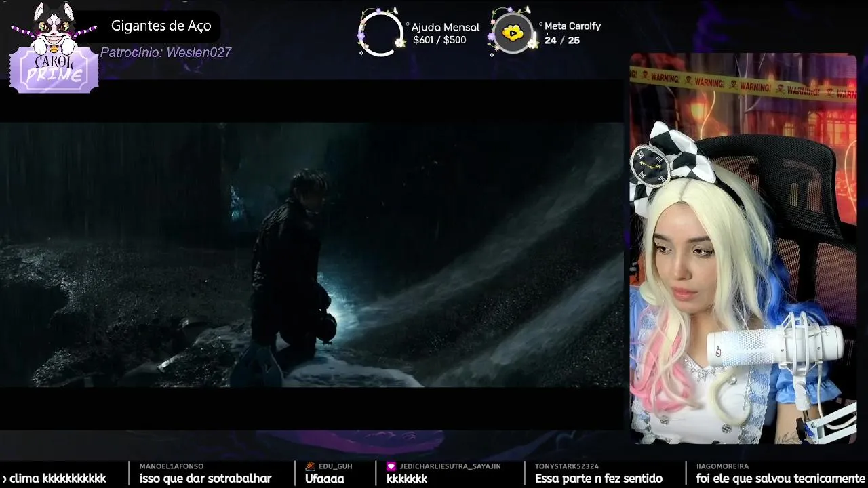
Task: Click the streamer webcam feed
Action: click(x=743, y=248)
